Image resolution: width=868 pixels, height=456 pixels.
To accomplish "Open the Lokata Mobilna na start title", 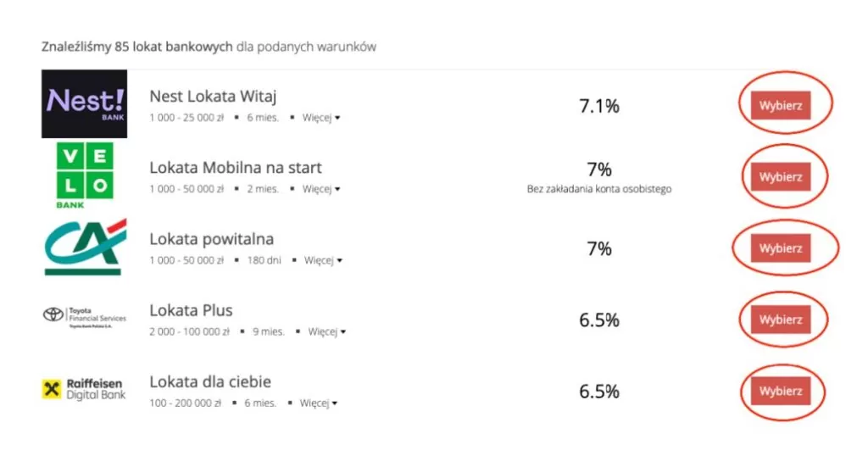I will (236, 168).
